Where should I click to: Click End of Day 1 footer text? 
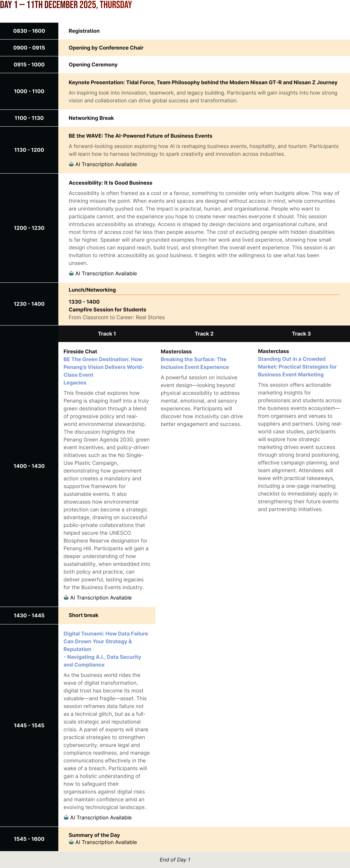click(175, 860)
